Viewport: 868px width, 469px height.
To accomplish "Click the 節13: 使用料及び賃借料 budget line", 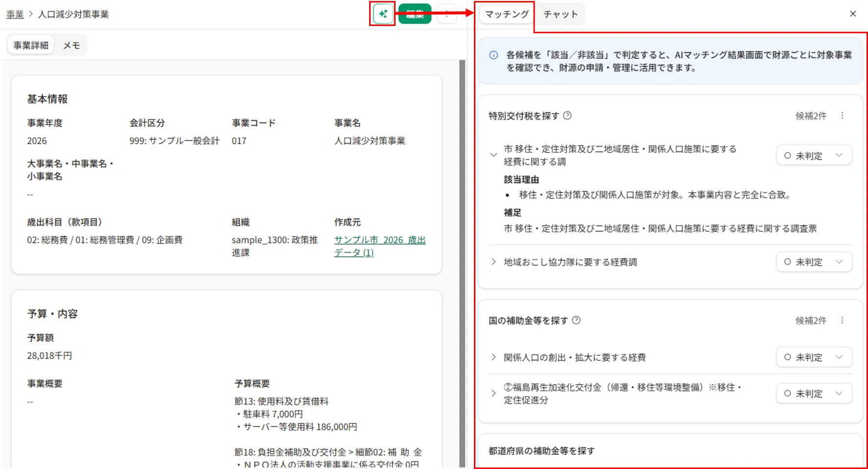I will (x=282, y=401).
